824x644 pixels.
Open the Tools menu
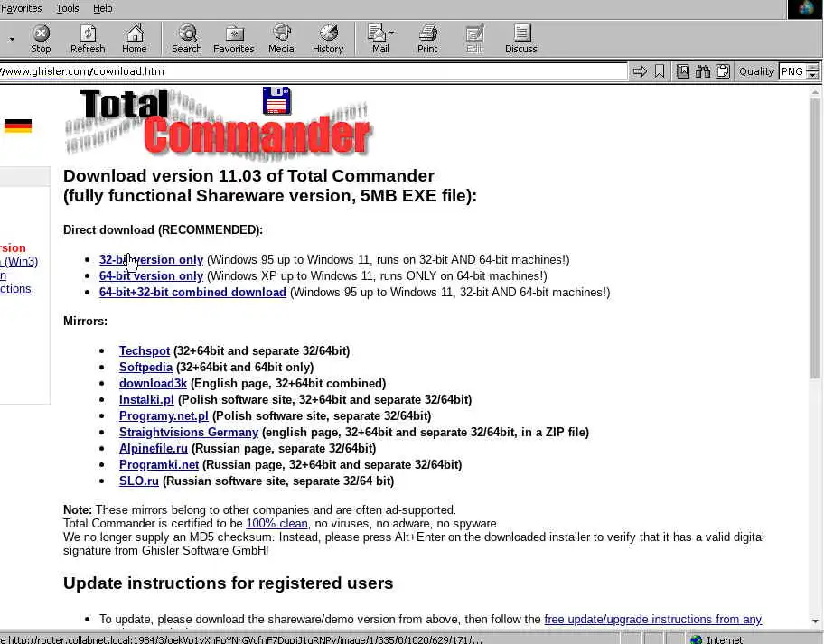68,8
